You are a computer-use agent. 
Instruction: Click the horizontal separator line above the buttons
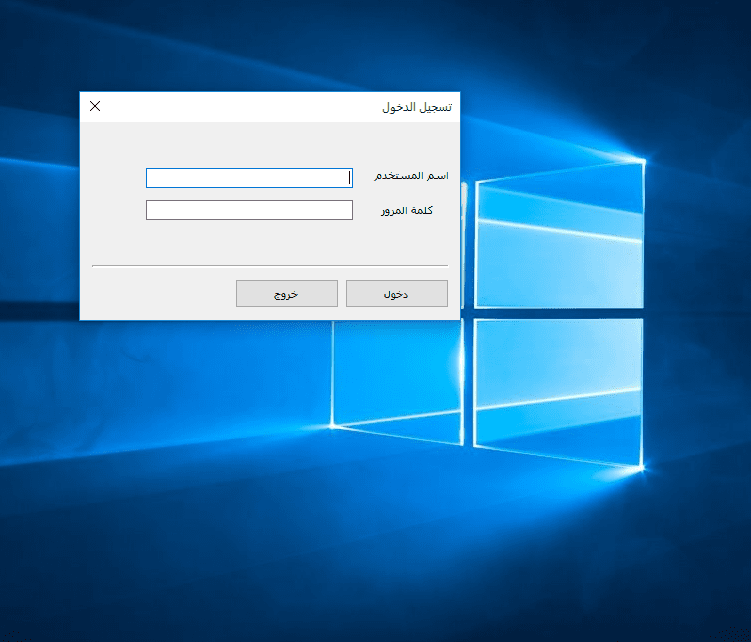[x=270, y=266]
